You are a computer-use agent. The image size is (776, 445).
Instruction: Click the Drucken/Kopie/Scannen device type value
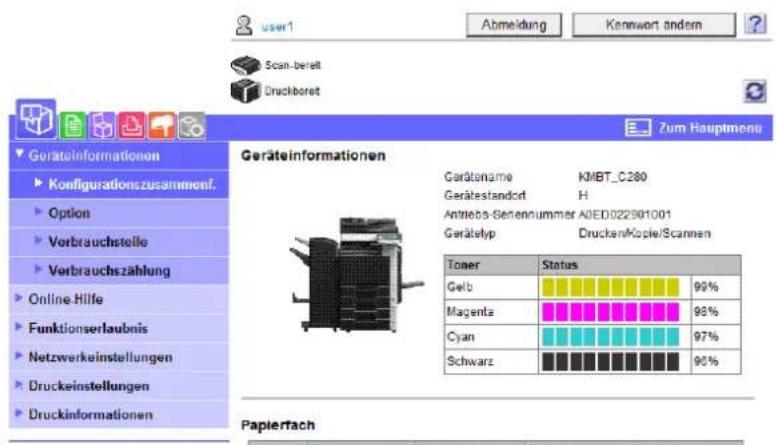(645, 234)
